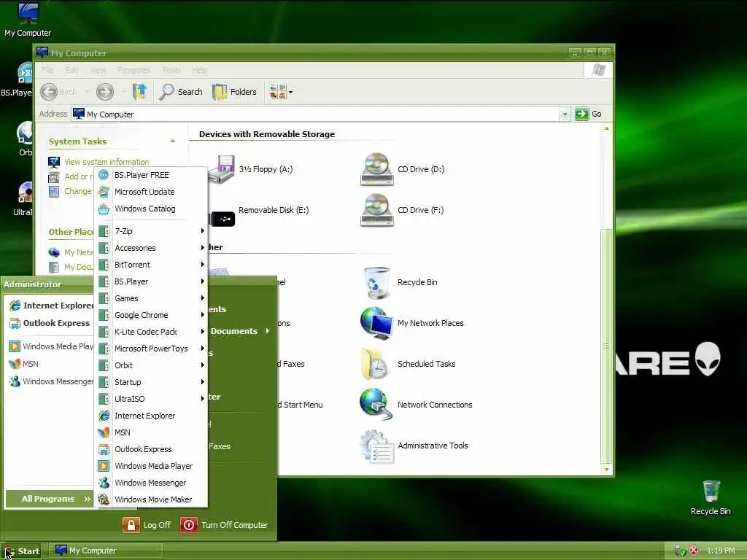The image size is (747, 560).
Task: Open the Address bar dropdown arrow
Action: tap(565, 114)
